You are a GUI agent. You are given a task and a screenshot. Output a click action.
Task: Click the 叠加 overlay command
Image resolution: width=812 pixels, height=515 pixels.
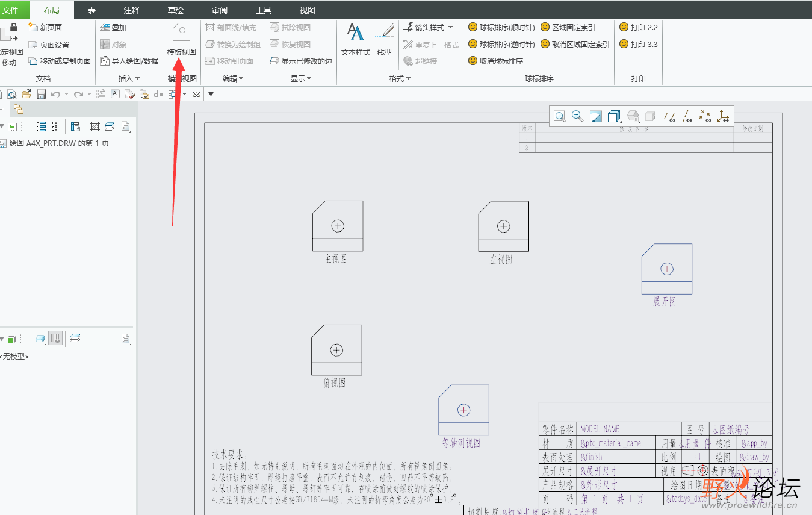click(113, 27)
